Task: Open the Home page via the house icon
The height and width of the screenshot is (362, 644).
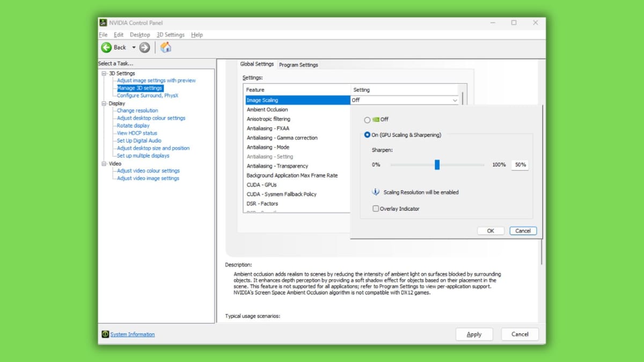Action: pos(165,47)
